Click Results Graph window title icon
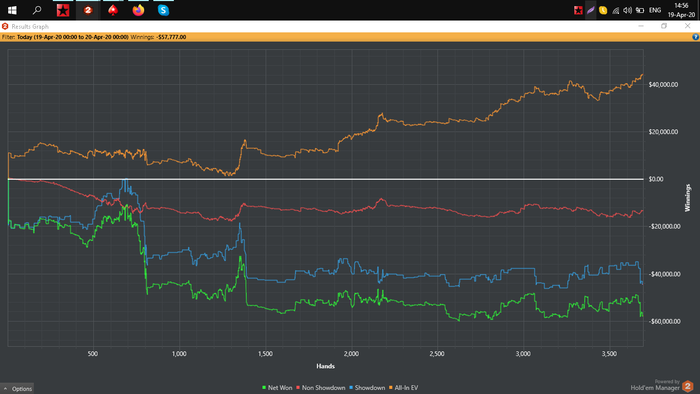This screenshot has width=700, height=394. pyautogui.click(x=5, y=26)
